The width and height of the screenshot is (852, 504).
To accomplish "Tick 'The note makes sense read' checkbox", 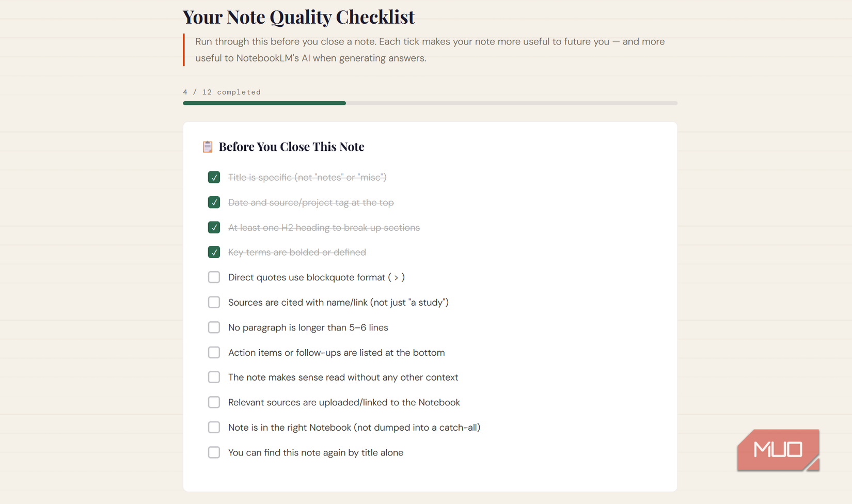I will [x=214, y=377].
